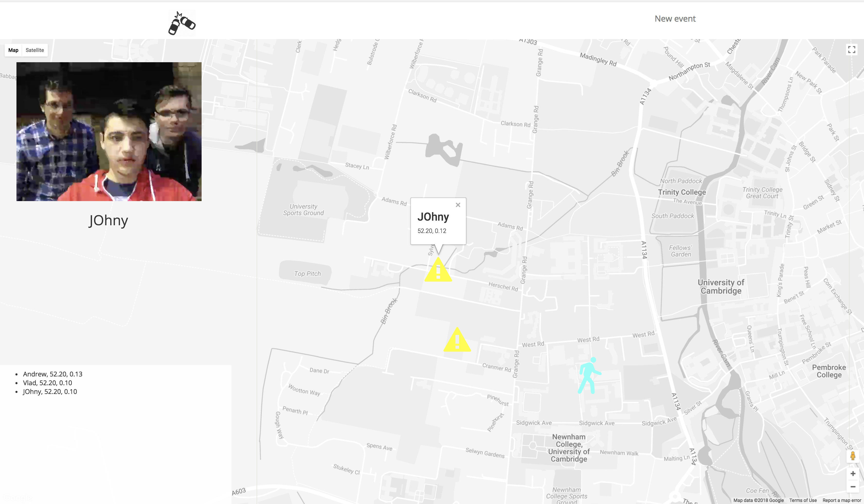The width and height of the screenshot is (864, 504).
Task: Select the Map view tab
Action: tap(13, 50)
